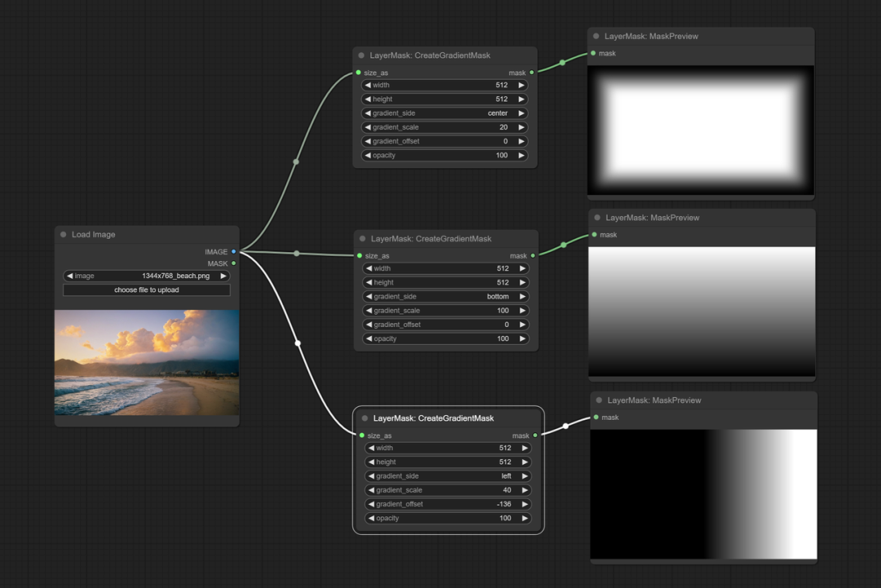The image size is (881, 588).
Task: Collapse the MaskPreview node showing the left gradient
Action: pyautogui.click(x=599, y=400)
